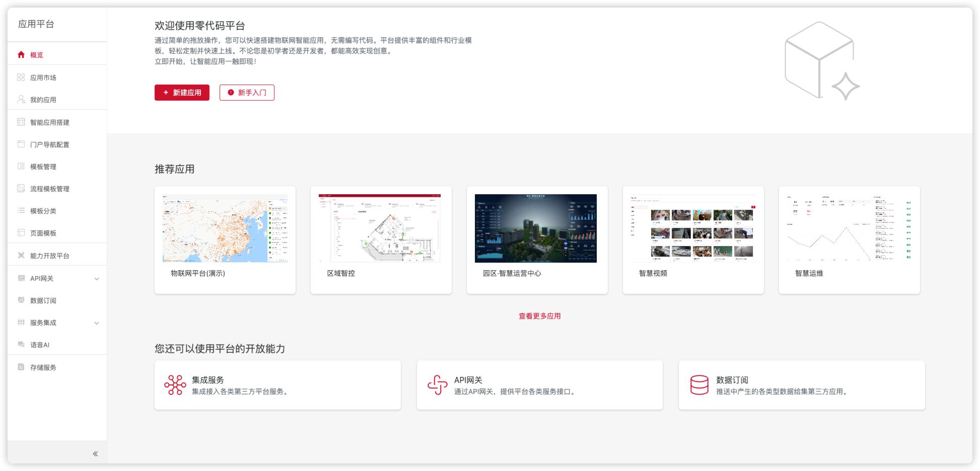
Task: Click the 我的应用 user icon
Action: pos(21,100)
